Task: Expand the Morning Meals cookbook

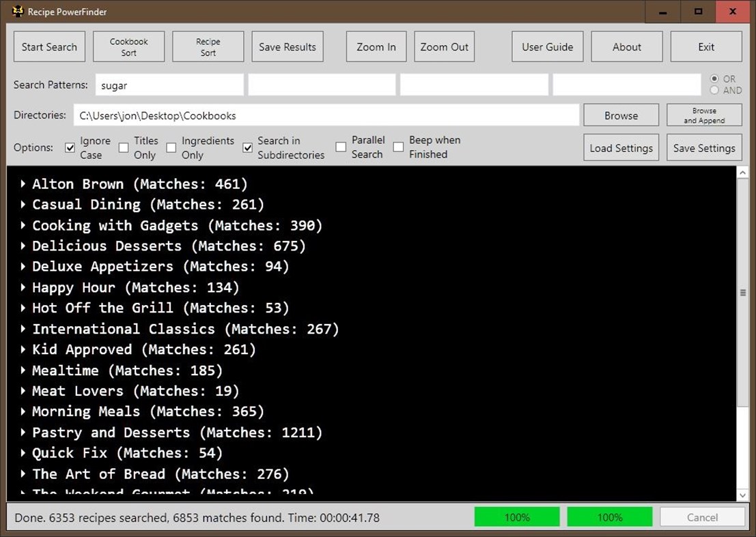Action: point(23,411)
